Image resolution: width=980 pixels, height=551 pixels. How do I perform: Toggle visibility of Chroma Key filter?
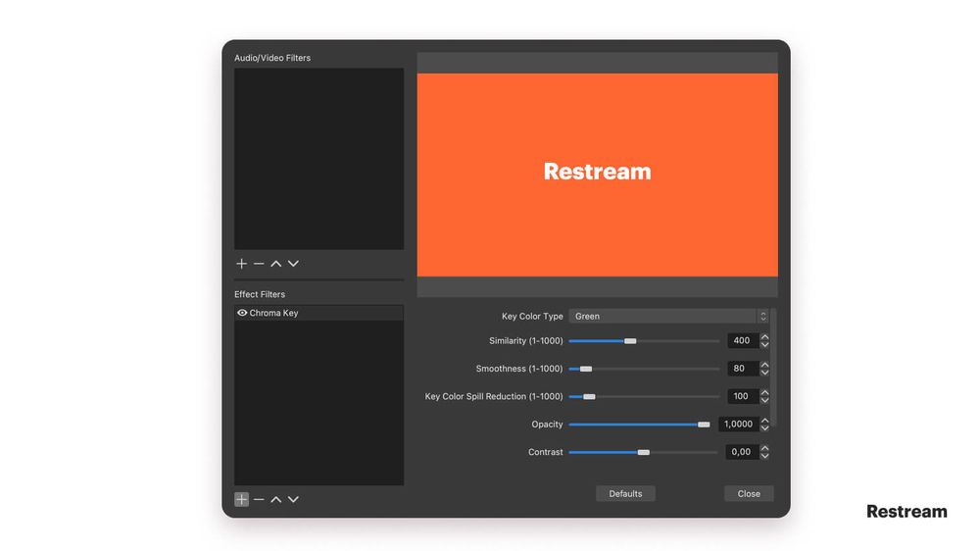point(242,313)
